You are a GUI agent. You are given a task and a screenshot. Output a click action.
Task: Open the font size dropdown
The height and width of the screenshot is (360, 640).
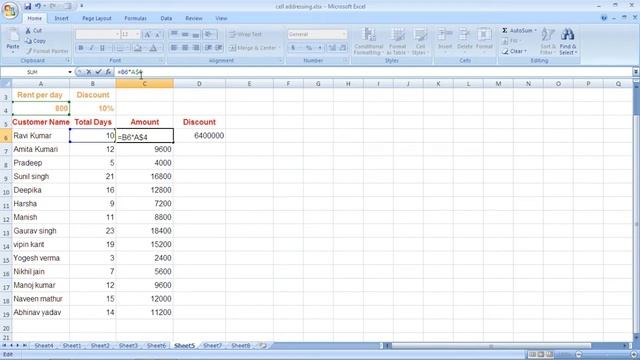tap(138, 35)
